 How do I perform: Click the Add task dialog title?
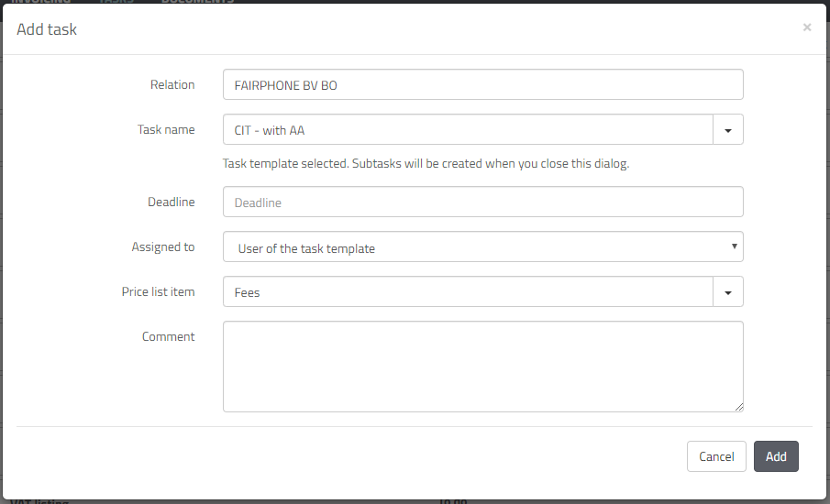[x=47, y=29]
